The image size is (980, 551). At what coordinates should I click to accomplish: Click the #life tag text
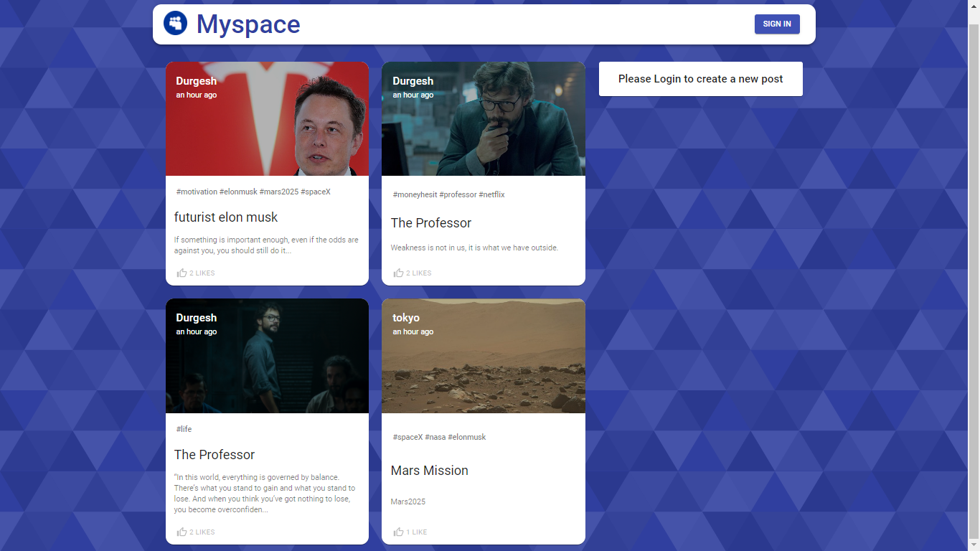[184, 429]
